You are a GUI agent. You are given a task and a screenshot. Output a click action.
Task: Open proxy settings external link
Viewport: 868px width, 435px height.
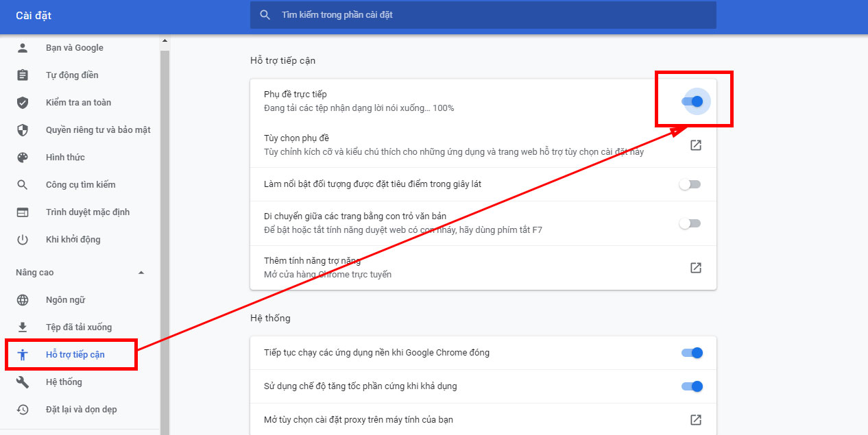tap(695, 419)
